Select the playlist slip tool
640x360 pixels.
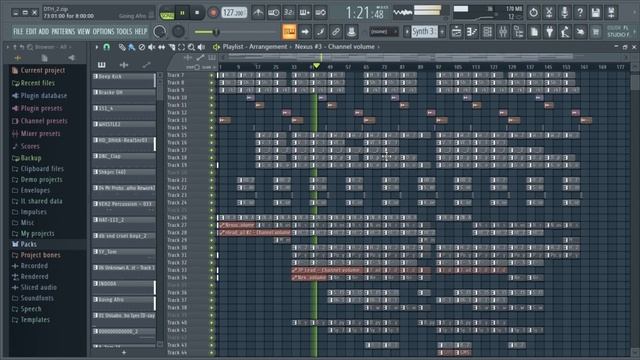(162, 47)
